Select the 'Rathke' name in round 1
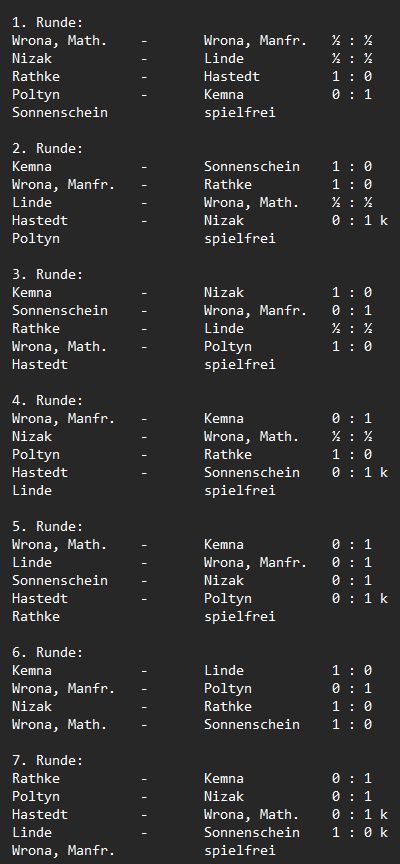The width and height of the screenshot is (400, 864). pyautogui.click(x=36, y=77)
